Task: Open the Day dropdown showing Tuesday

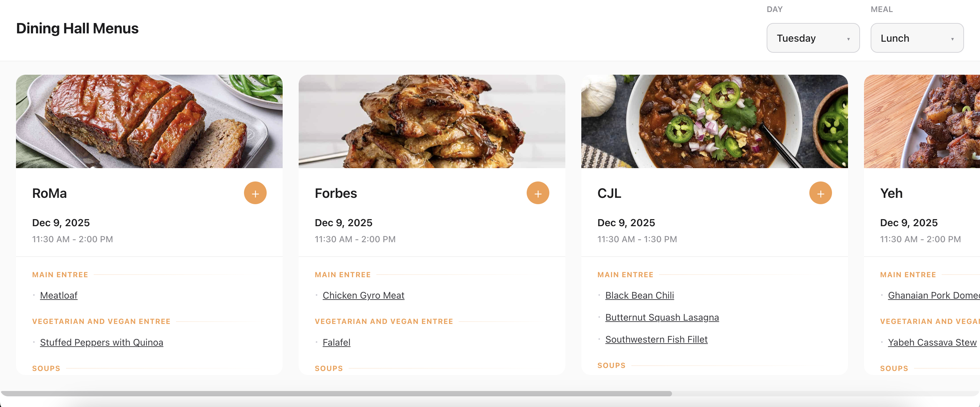Action: pyautogui.click(x=813, y=38)
